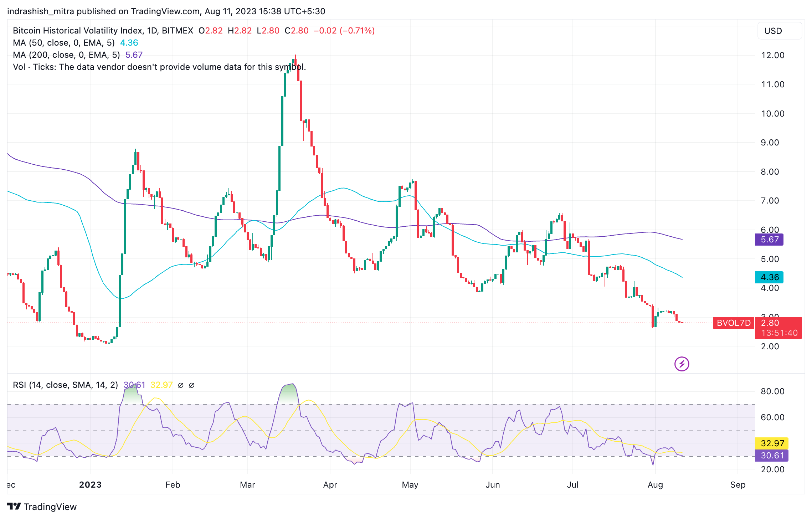Click the 10.00 price scale value
812x519 pixels.
click(x=772, y=114)
